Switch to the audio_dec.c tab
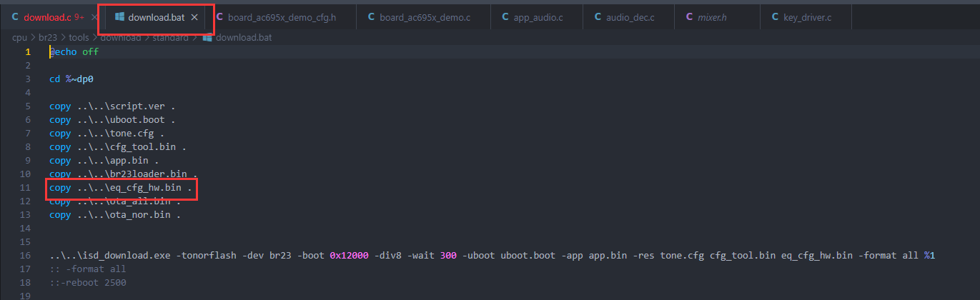 point(629,16)
